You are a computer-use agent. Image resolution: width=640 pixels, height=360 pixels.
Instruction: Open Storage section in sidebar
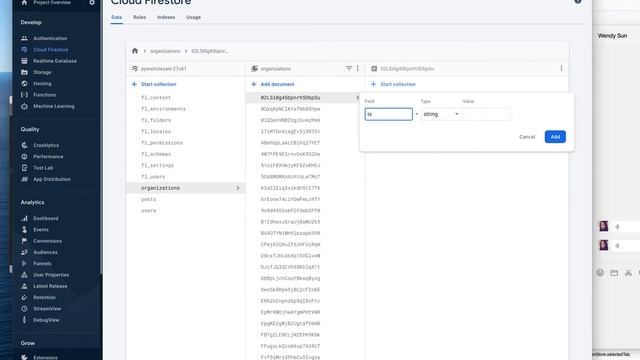(42, 72)
